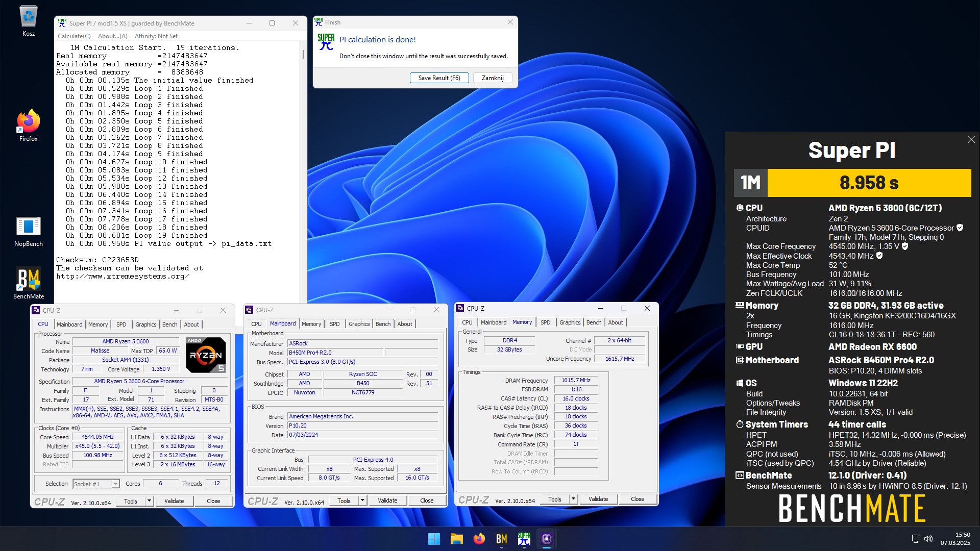
Task: Open Mainboard tab in CPU-Z CPU window
Action: [x=69, y=324]
